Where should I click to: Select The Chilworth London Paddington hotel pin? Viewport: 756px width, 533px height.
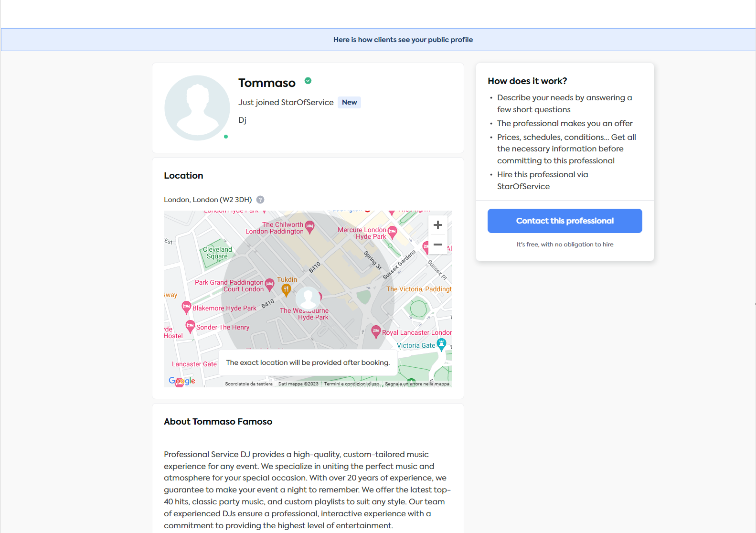(x=310, y=226)
